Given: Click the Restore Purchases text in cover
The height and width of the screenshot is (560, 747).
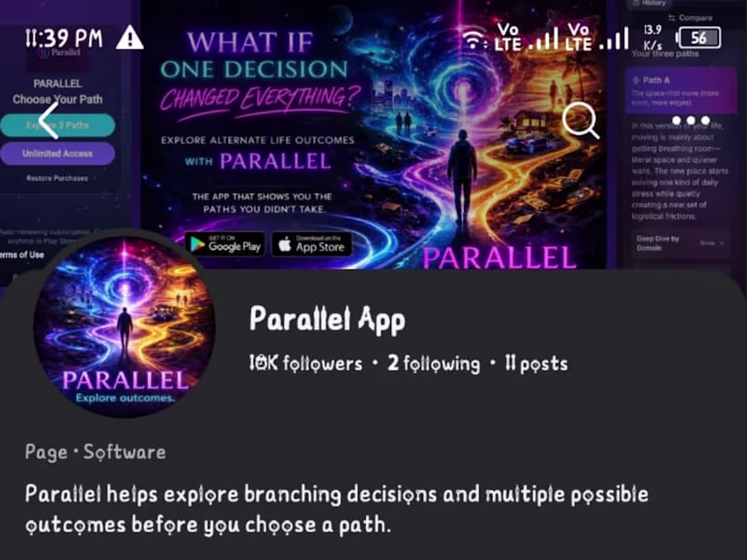Looking at the screenshot, I should point(57,178).
